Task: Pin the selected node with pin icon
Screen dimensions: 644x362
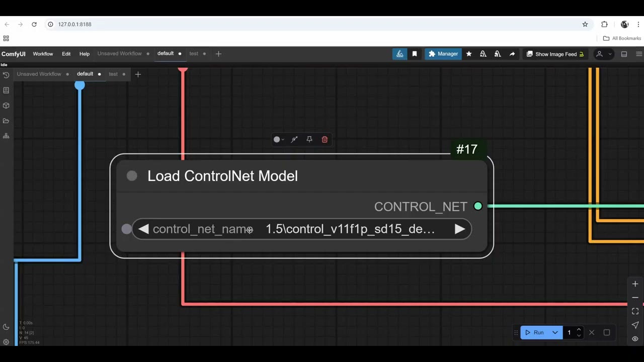Action: click(309, 139)
